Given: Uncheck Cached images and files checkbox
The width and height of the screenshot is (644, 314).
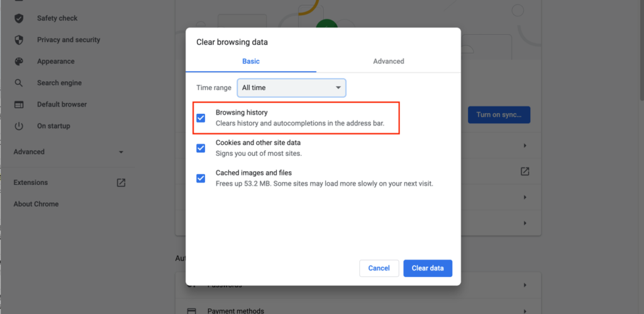Looking at the screenshot, I should click(x=201, y=178).
